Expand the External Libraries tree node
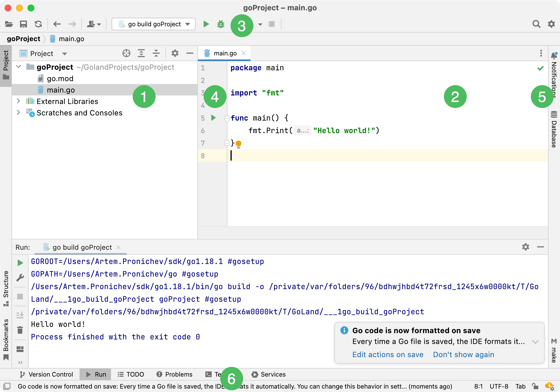The image size is (560, 392). click(x=19, y=101)
